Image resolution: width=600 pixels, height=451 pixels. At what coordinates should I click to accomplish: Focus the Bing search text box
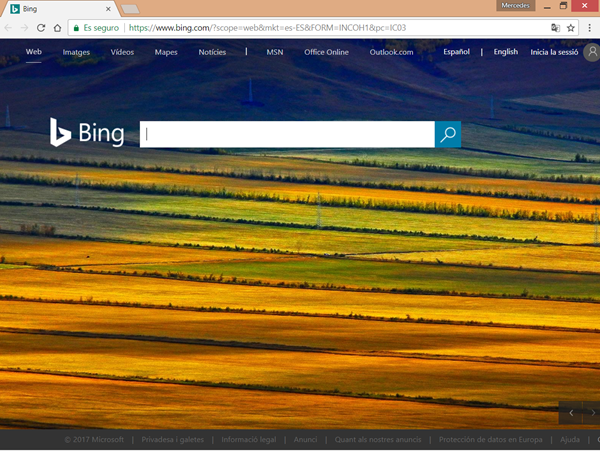pos(287,134)
